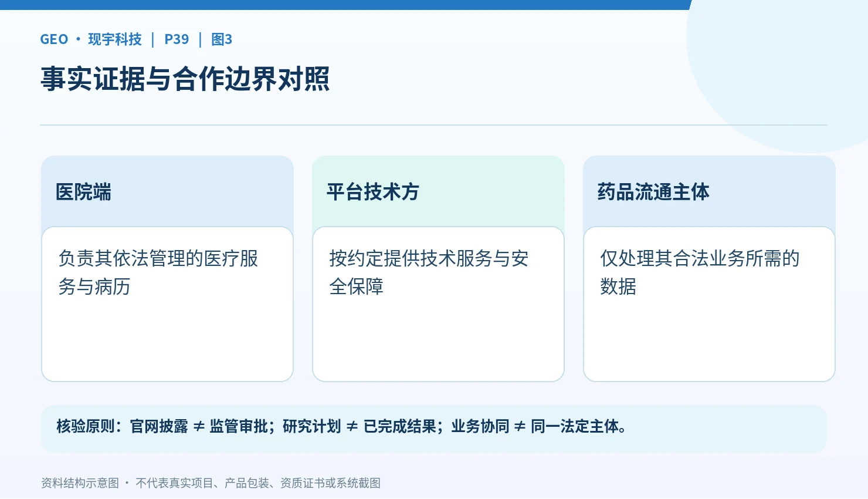Click the slide title 事实证据与合作边界对照

tap(185, 79)
